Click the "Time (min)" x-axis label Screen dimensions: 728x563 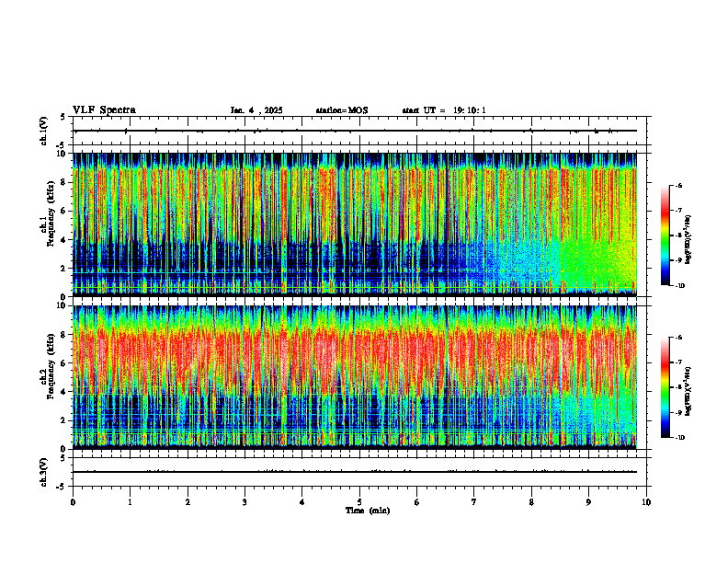click(368, 511)
